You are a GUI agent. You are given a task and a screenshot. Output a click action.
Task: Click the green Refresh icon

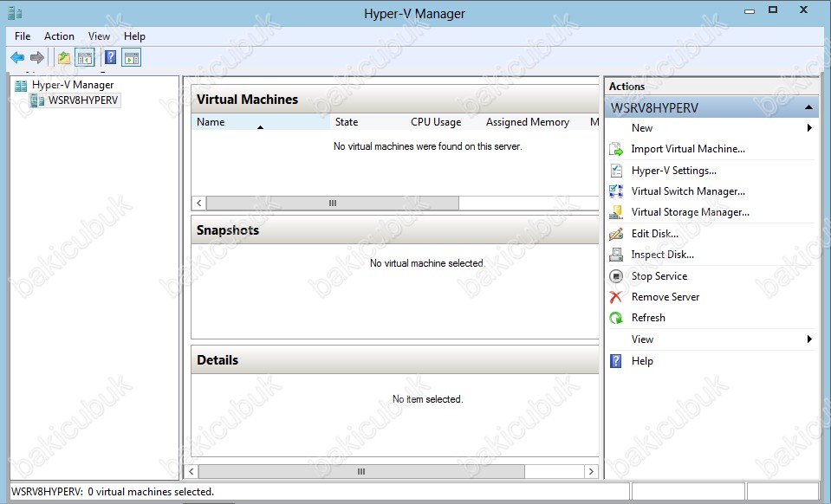(616, 318)
